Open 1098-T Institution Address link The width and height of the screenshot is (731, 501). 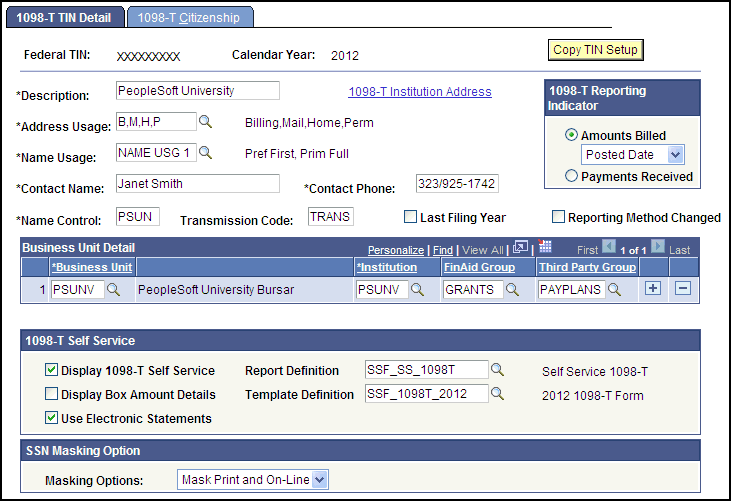420,92
